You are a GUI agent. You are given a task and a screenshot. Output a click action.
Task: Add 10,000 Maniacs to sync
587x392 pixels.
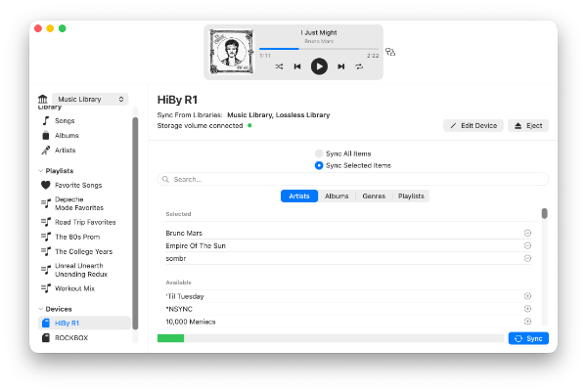tap(527, 322)
